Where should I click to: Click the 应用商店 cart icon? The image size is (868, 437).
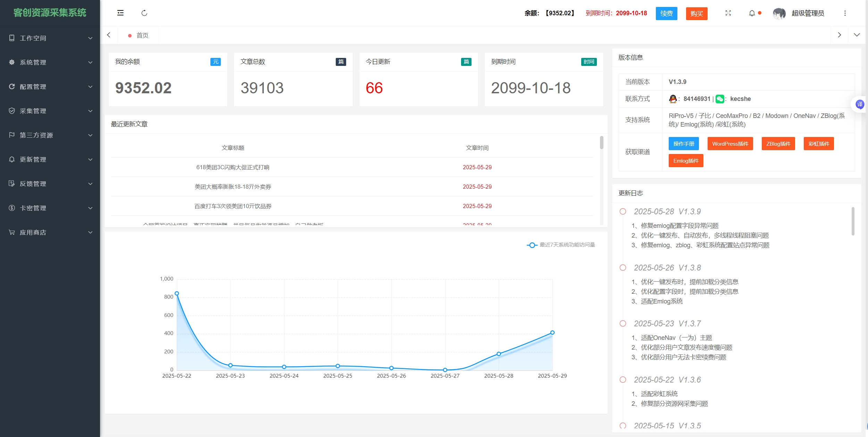coord(12,232)
